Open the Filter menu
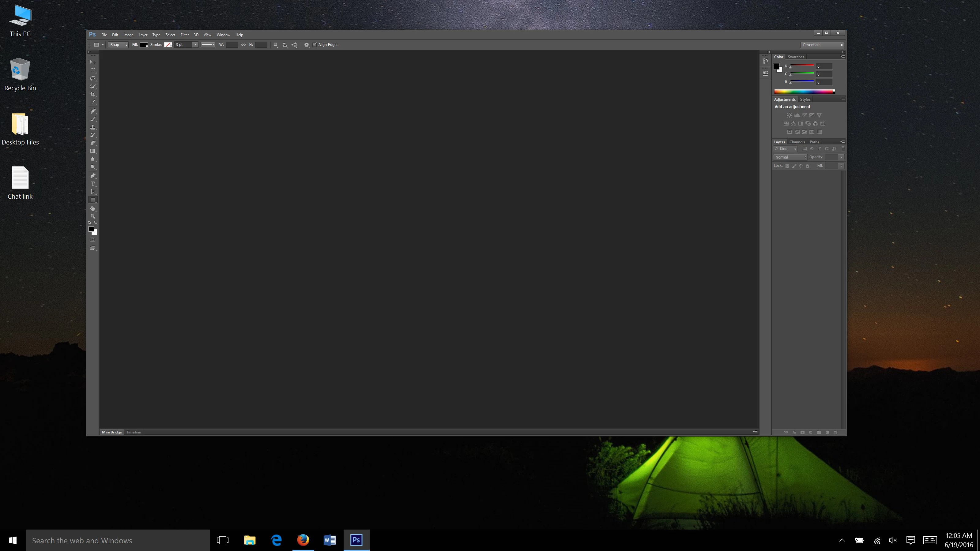The height and width of the screenshot is (551, 980). click(184, 35)
